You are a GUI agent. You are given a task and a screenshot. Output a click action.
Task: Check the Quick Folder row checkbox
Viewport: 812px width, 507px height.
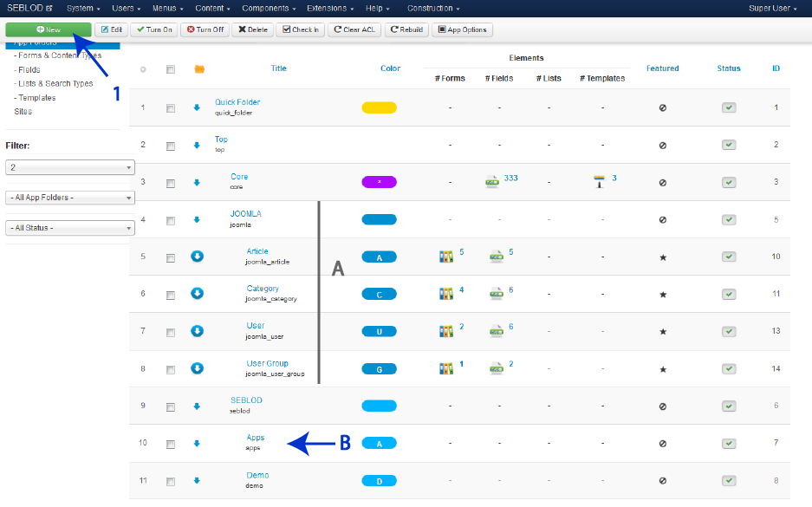pyautogui.click(x=171, y=108)
